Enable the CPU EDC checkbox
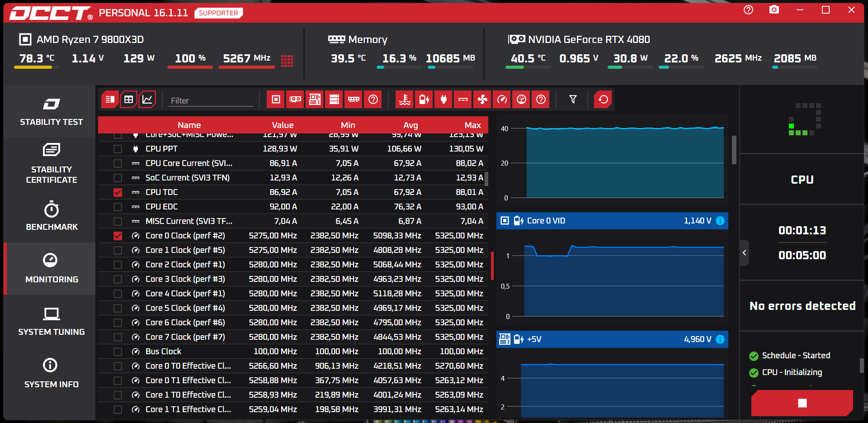This screenshot has height=423, width=868. pyautogui.click(x=118, y=207)
